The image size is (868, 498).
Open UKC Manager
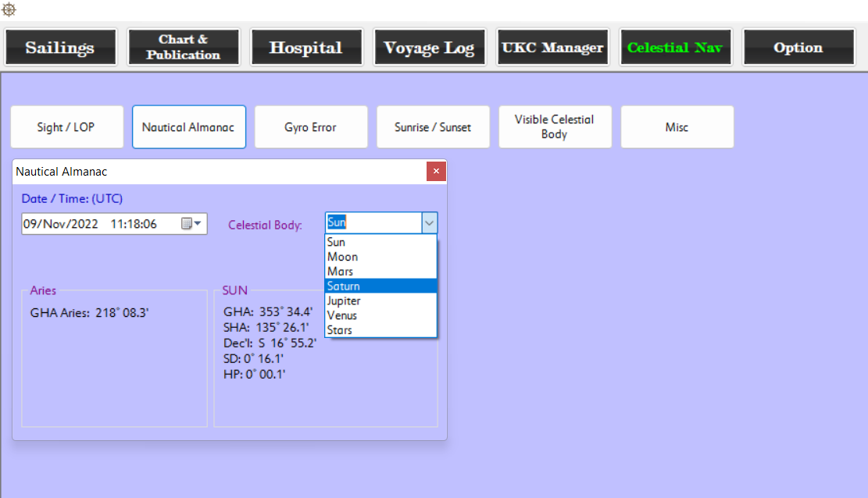point(552,48)
